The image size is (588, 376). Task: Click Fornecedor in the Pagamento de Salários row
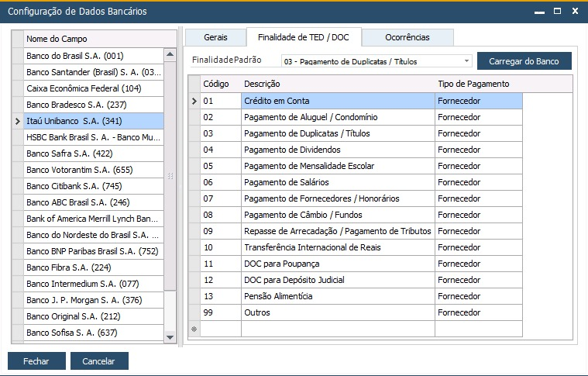click(479, 182)
